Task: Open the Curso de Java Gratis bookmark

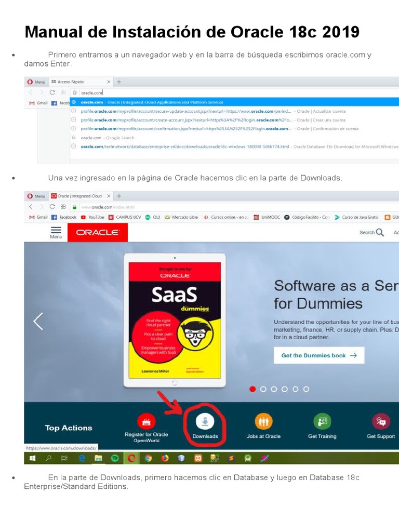Action: click(356, 217)
